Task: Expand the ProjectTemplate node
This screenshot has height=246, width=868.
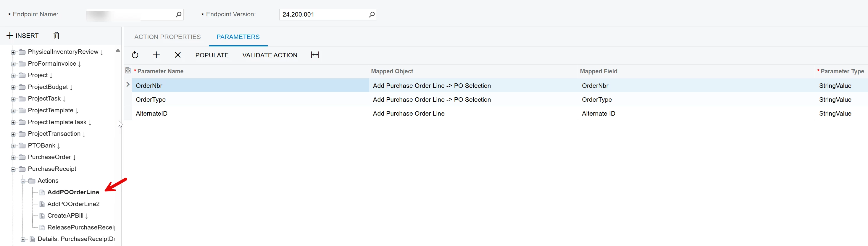Action: (13, 111)
